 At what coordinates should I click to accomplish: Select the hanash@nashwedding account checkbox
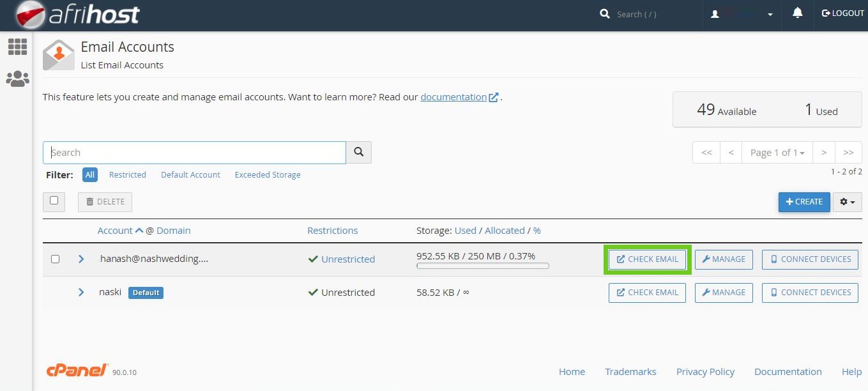point(55,259)
